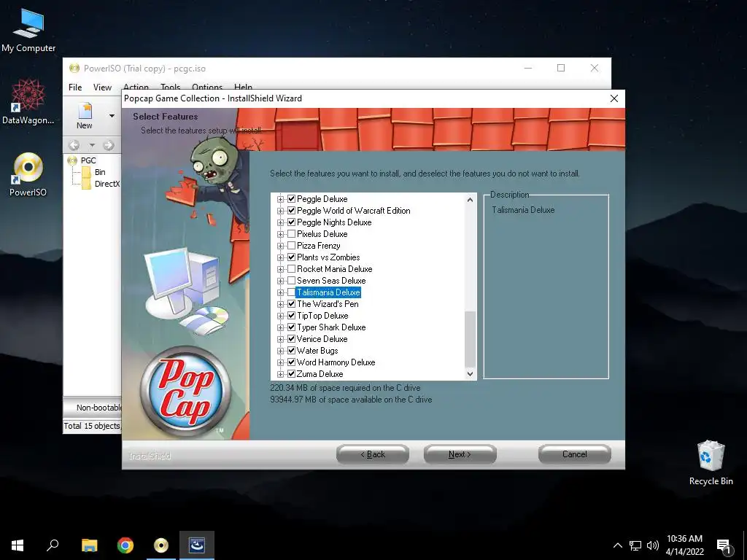Uncheck The Wizard's Pen checkbox
Image resolution: width=747 pixels, height=560 pixels.
[292, 304]
